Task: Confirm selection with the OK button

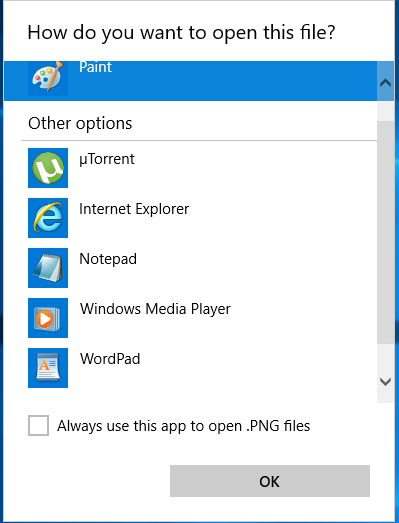Action: (x=270, y=481)
